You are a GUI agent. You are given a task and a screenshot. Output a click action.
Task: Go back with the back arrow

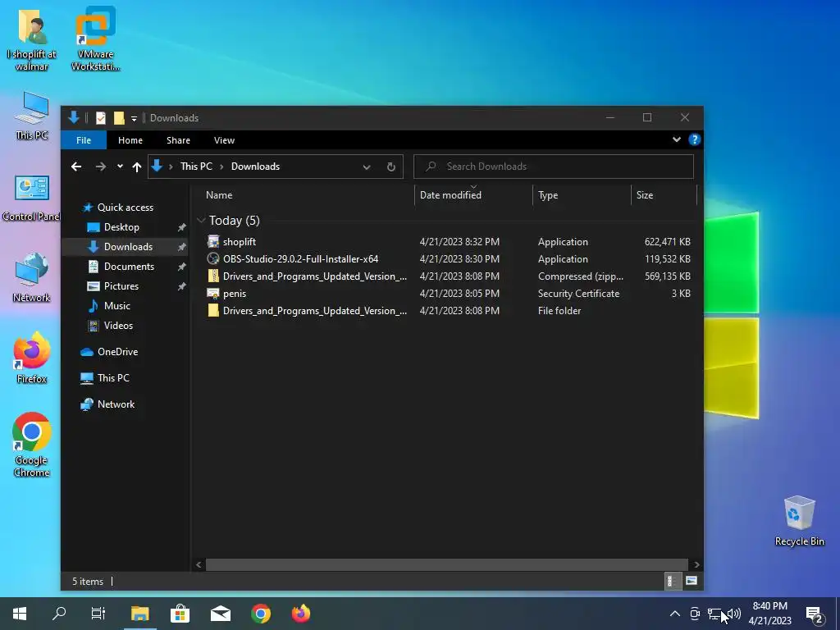(76, 167)
